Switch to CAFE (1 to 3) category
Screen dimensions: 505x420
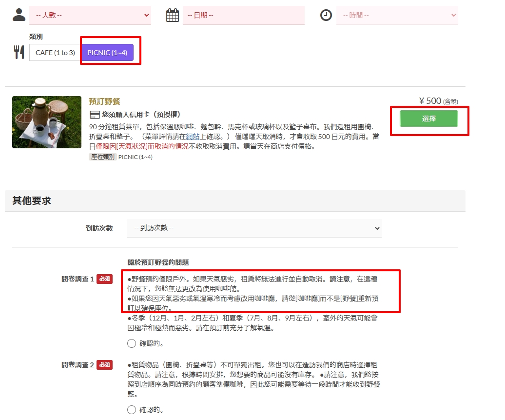(55, 53)
